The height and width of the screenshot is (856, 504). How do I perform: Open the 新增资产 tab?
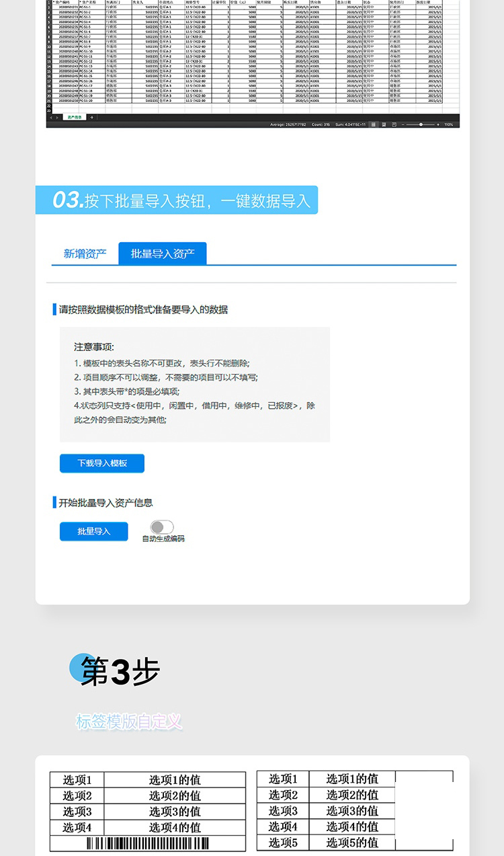(x=85, y=254)
